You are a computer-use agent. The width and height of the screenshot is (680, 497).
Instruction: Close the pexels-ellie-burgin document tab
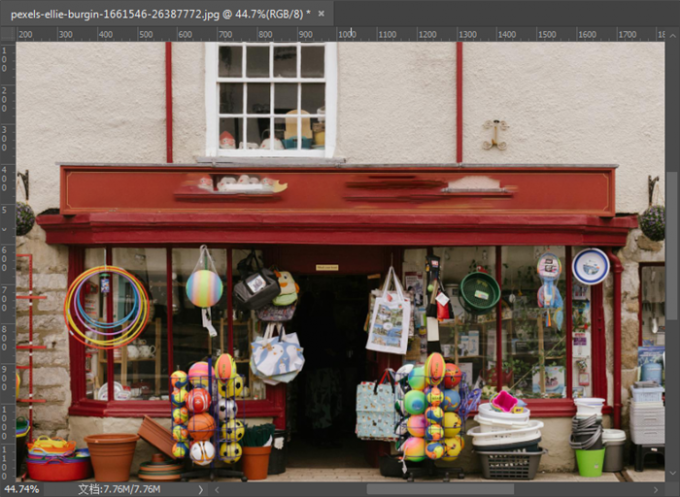(321, 14)
